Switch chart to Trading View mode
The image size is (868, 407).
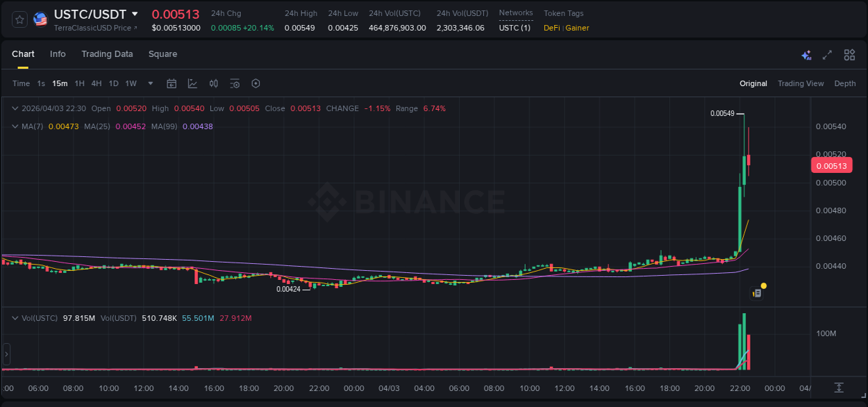pos(801,83)
